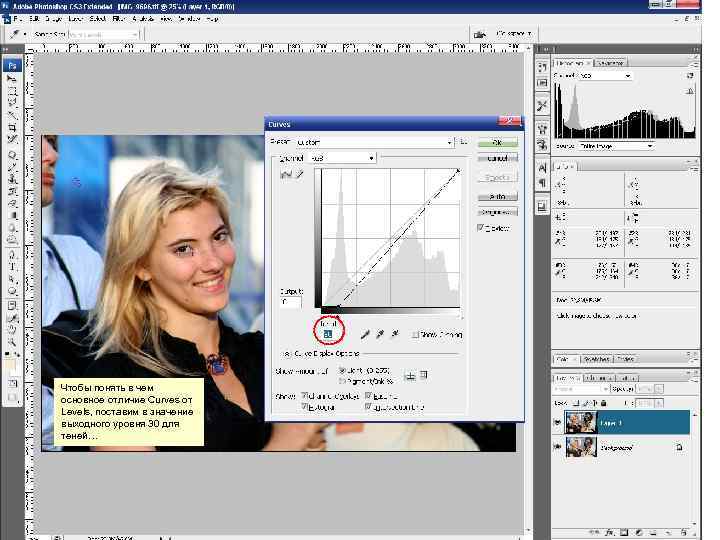Open the Source dropdown in Histogram panel
This screenshot has height=540, width=720.
pyautogui.click(x=615, y=146)
